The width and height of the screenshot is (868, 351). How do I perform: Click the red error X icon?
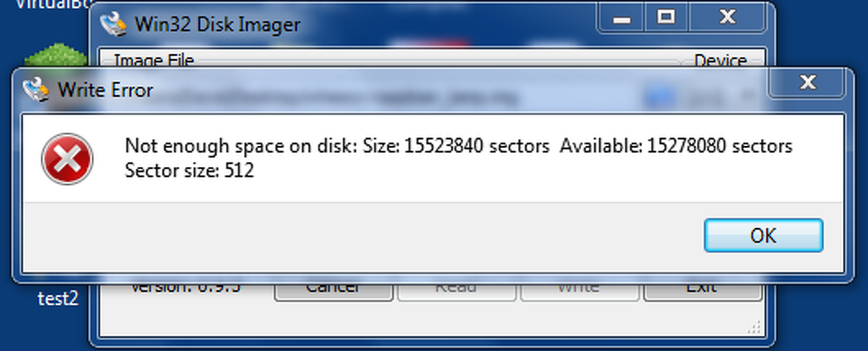67,159
